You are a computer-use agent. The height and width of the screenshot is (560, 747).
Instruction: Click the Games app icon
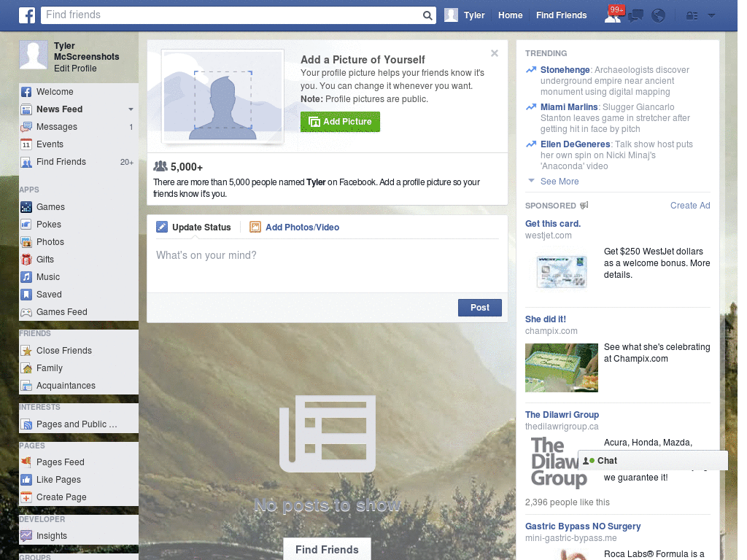(x=26, y=207)
